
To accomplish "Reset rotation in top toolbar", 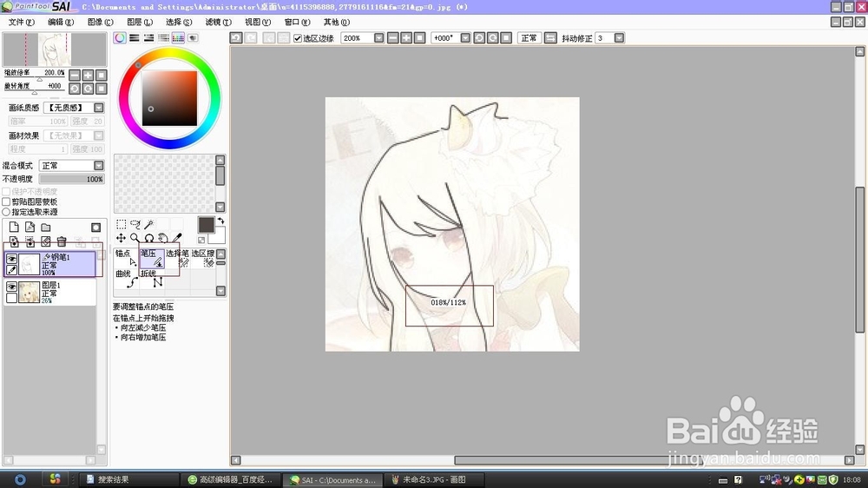I will click(x=506, y=37).
